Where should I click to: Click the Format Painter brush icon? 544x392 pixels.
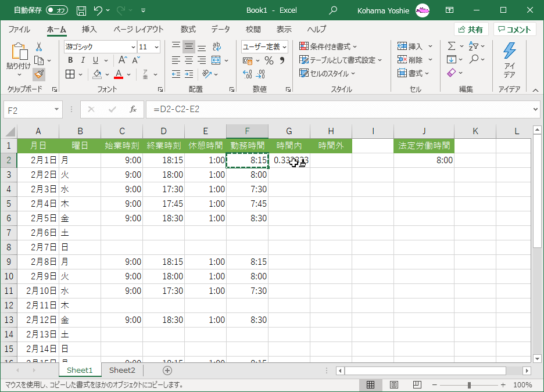(39, 74)
